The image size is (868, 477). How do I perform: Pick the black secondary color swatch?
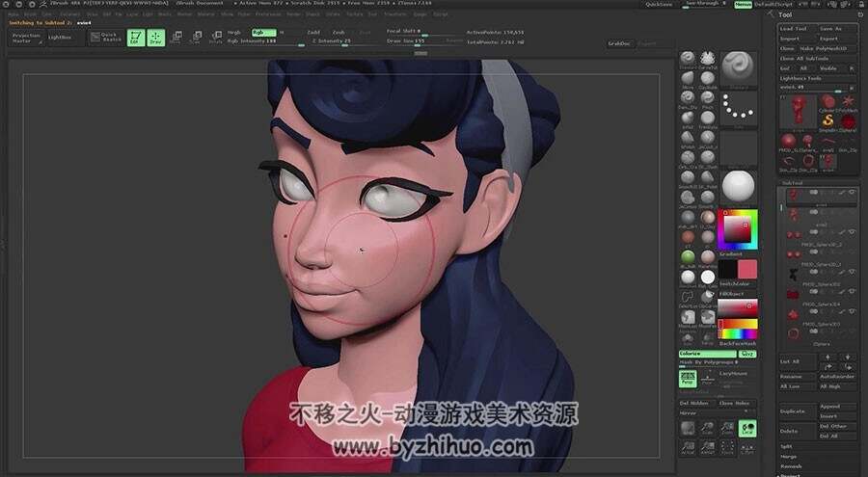pos(728,270)
